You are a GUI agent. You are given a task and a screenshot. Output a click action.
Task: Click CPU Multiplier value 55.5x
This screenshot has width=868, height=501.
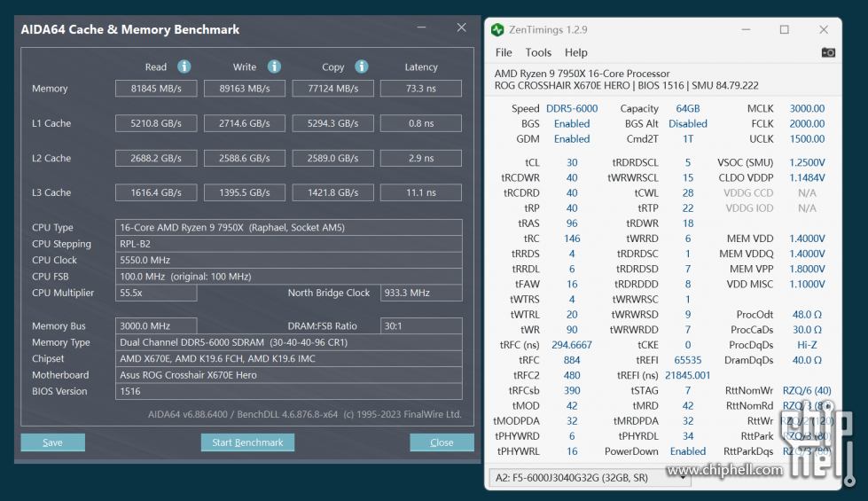coord(156,293)
